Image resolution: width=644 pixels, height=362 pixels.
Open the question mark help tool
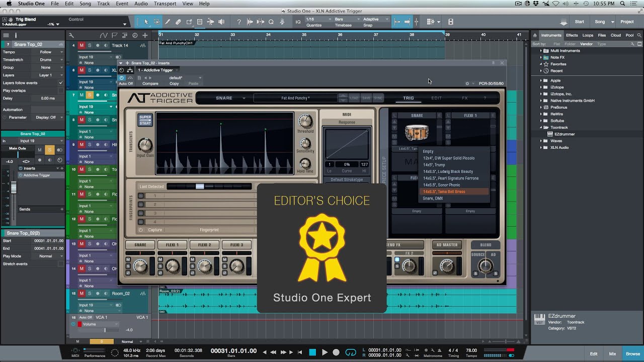[x=239, y=22]
